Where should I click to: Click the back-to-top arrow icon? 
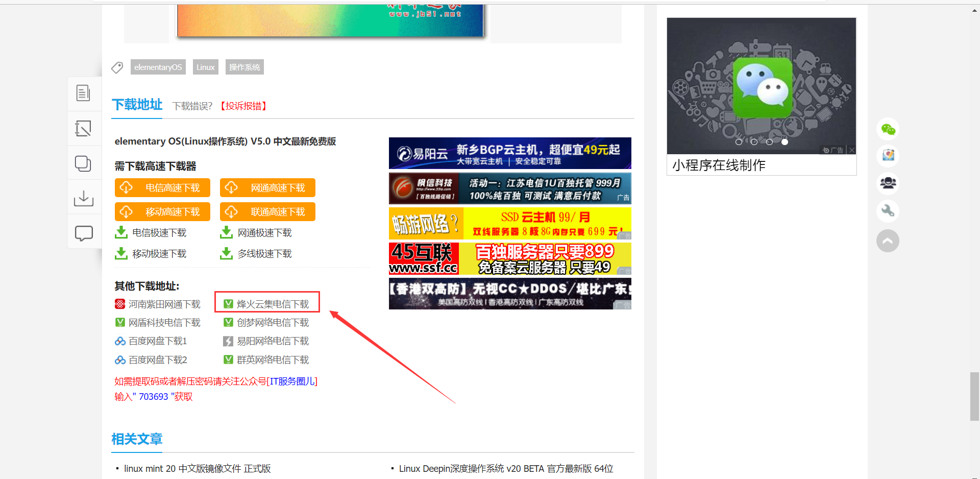click(x=888, y=241)
